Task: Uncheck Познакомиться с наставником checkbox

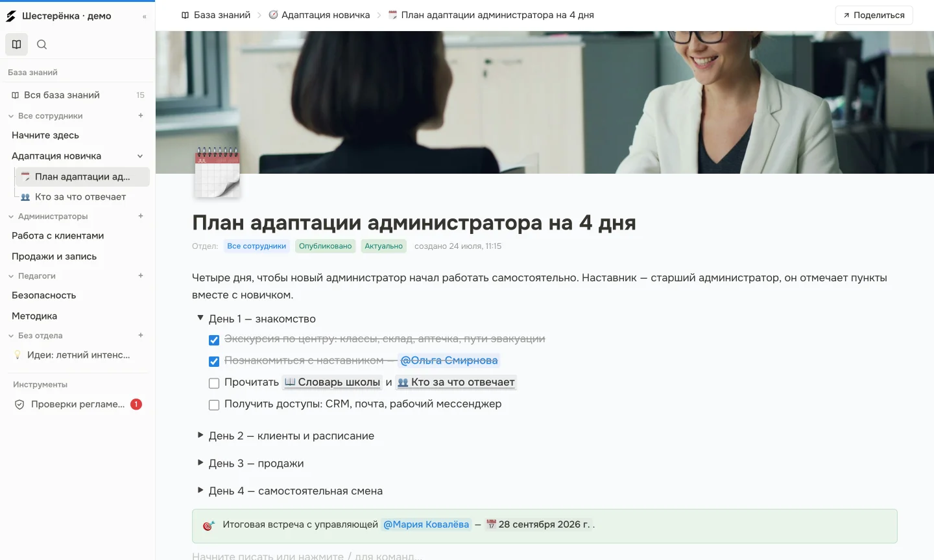Action: (214, 361)
